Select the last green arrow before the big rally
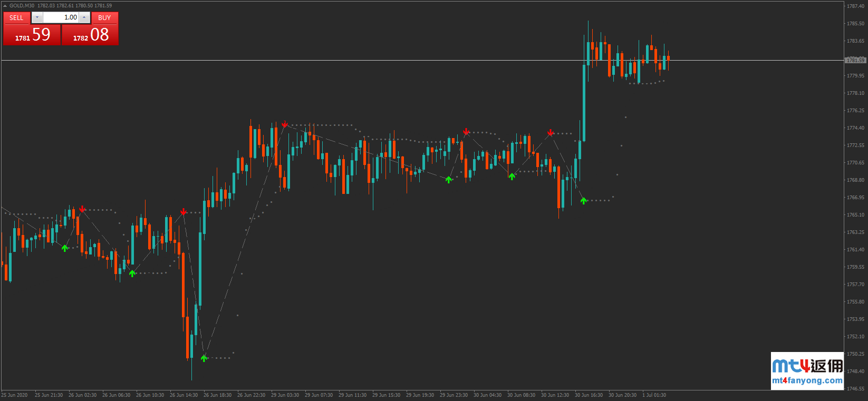Image resolution: width=868 pixels, height=401 pixels. pos(583,200)
